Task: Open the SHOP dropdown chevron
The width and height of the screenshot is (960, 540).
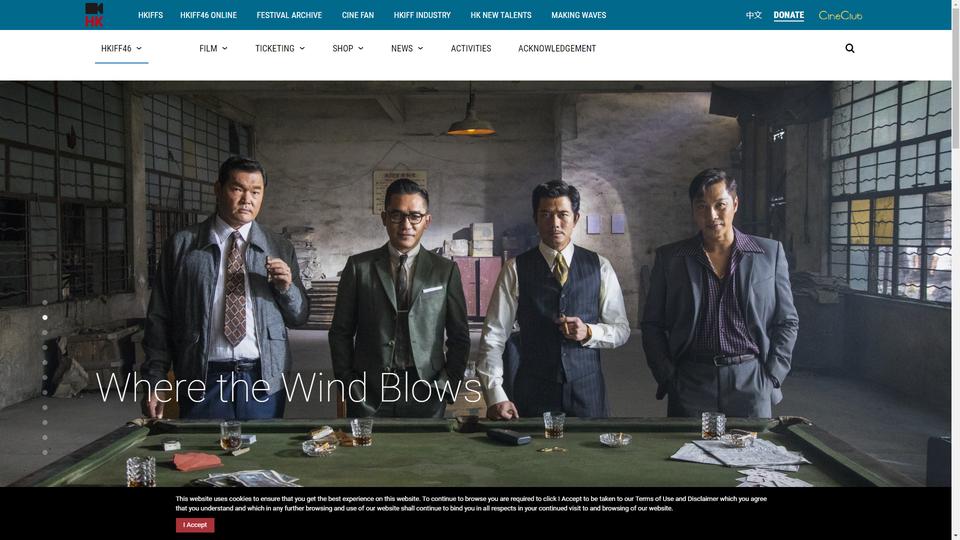Action: click(x=361, y=48)
